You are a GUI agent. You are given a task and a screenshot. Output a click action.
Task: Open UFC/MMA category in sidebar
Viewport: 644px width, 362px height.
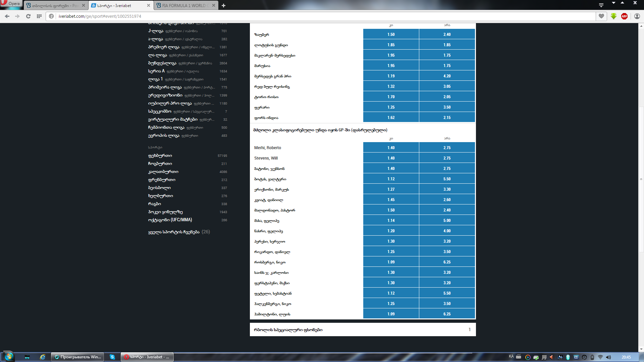pos(170,220)
